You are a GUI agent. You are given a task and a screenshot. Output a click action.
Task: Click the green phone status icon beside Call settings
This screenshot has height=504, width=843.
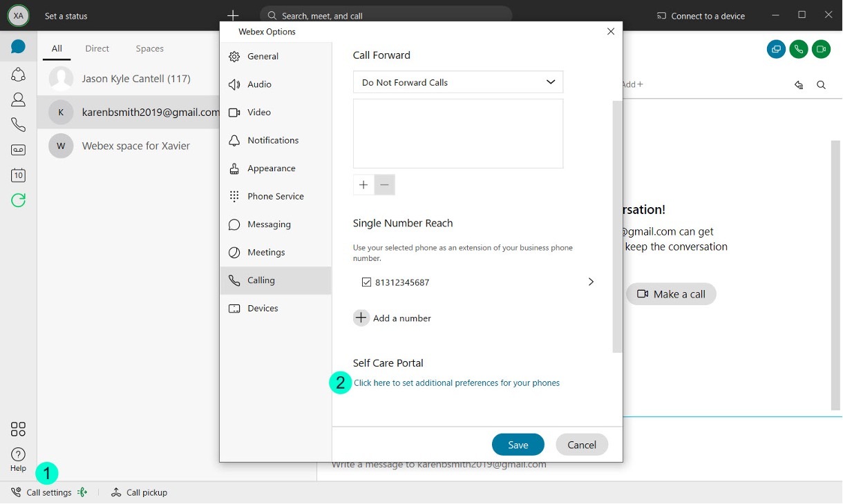pos(82,492)
